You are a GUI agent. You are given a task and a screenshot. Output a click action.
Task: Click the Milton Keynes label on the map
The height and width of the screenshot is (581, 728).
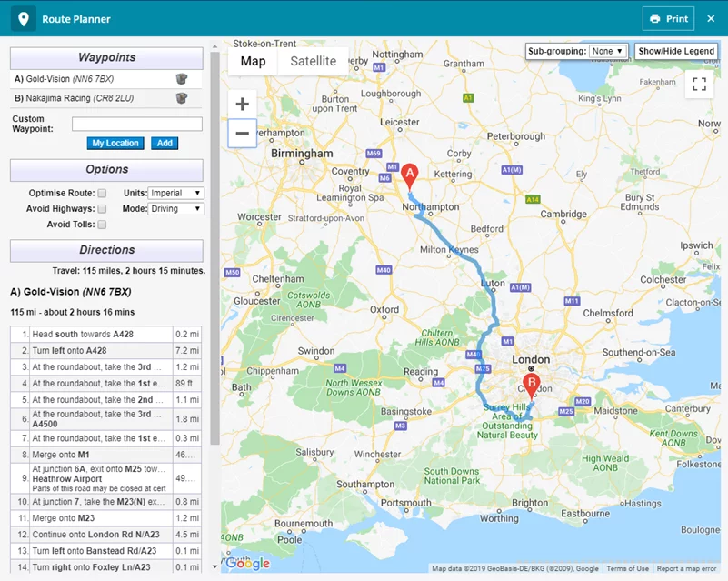pyautogui.click(x=449, y=249)
